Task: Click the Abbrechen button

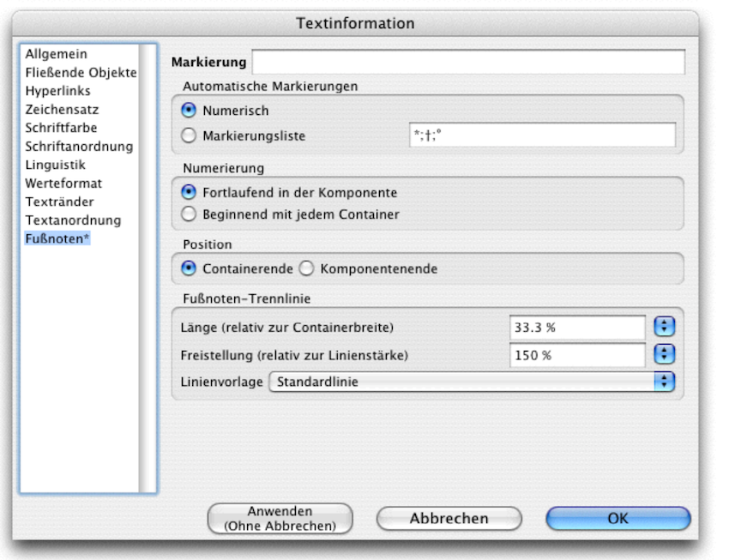Action: (449, 518)
